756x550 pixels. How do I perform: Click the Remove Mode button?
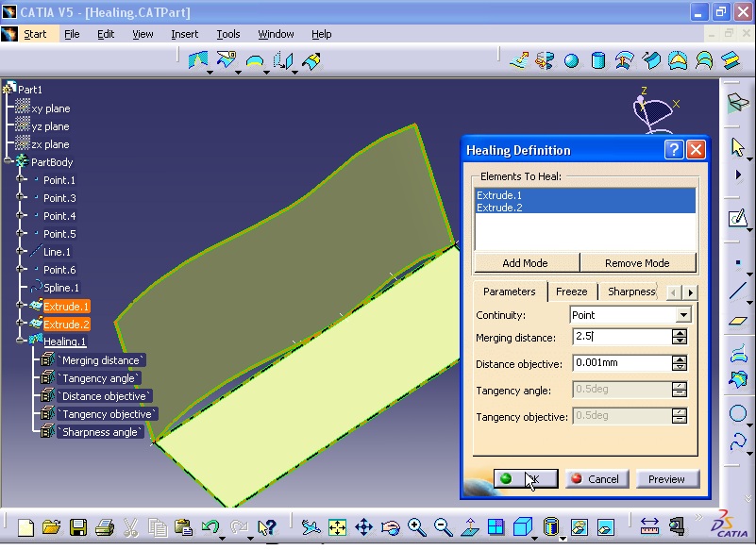(x=637, y=263)
